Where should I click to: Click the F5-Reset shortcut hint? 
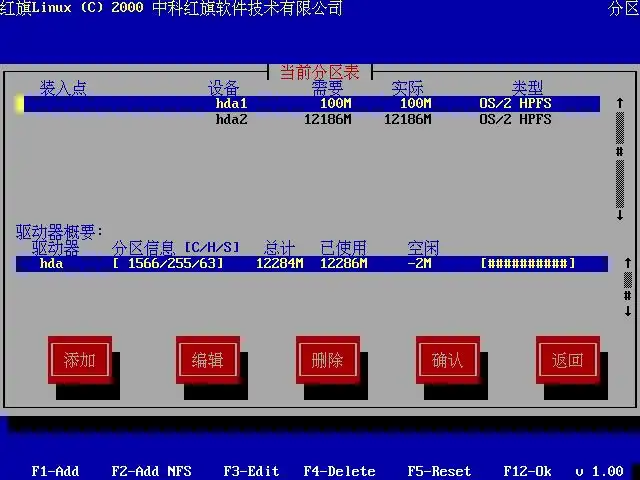click(x=440, y=471)
